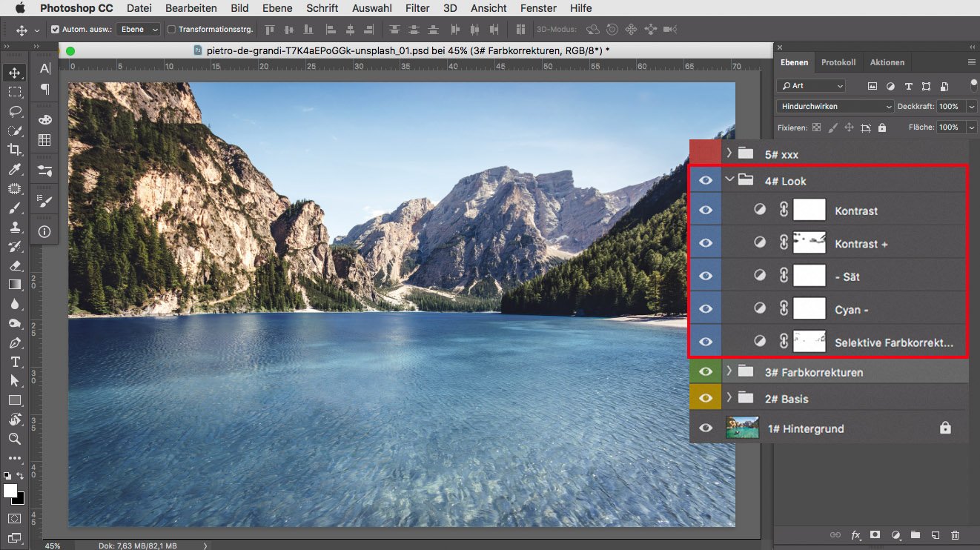Open the Art layer filter dropdown
980x550 pixels.
pyautogui.click(x=810, y=86)
